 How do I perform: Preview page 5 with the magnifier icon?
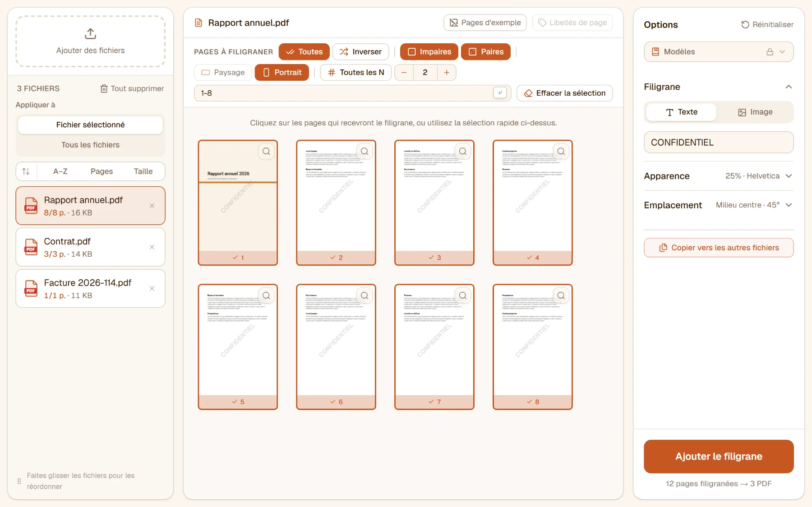[x=267, y=295]
